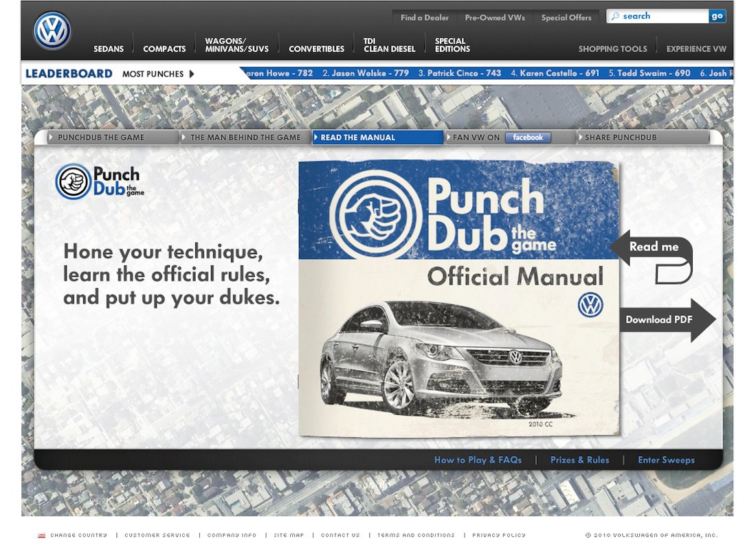Viewport: 756px width, 557px height.
Task: Click leaderboard entry Jason Wolske - 779
Action: click(366, 73)
